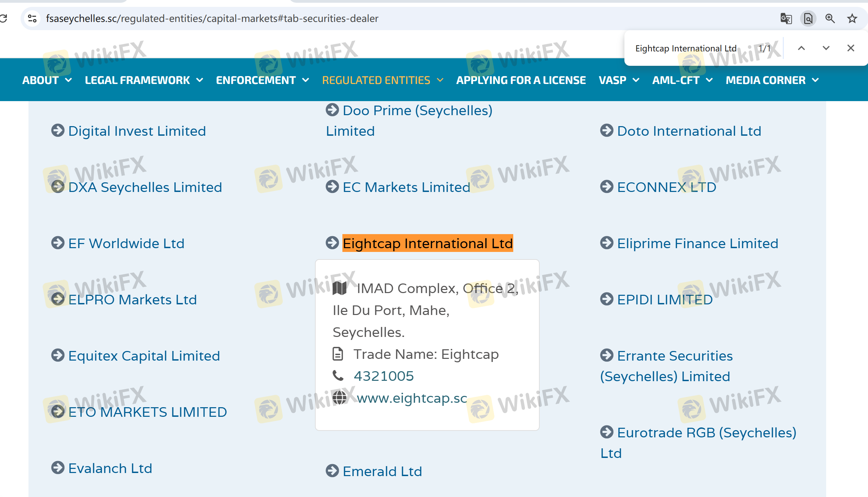The height and width of the screenshot is (497, 868).
Task: Collapse the Eightcap International Ltd entry
Action: tap(428, 243)
